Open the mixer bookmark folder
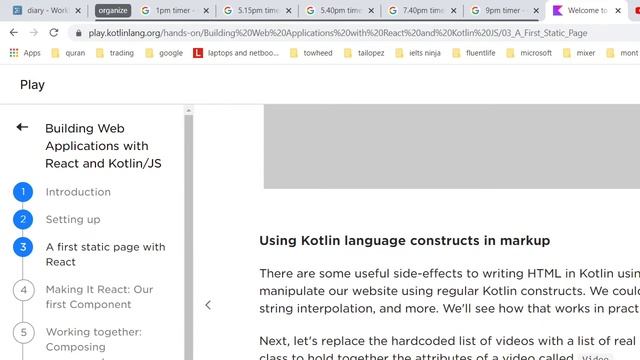 [579, 53]
